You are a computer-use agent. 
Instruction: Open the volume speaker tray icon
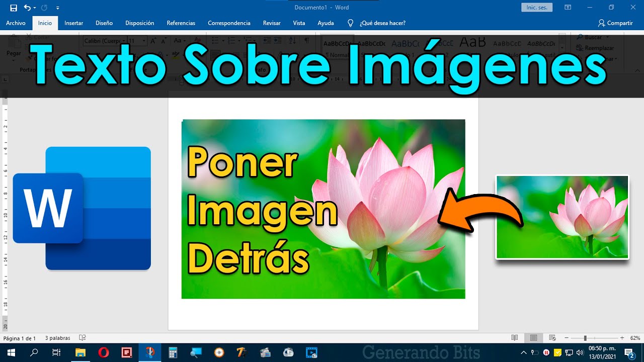580,352
